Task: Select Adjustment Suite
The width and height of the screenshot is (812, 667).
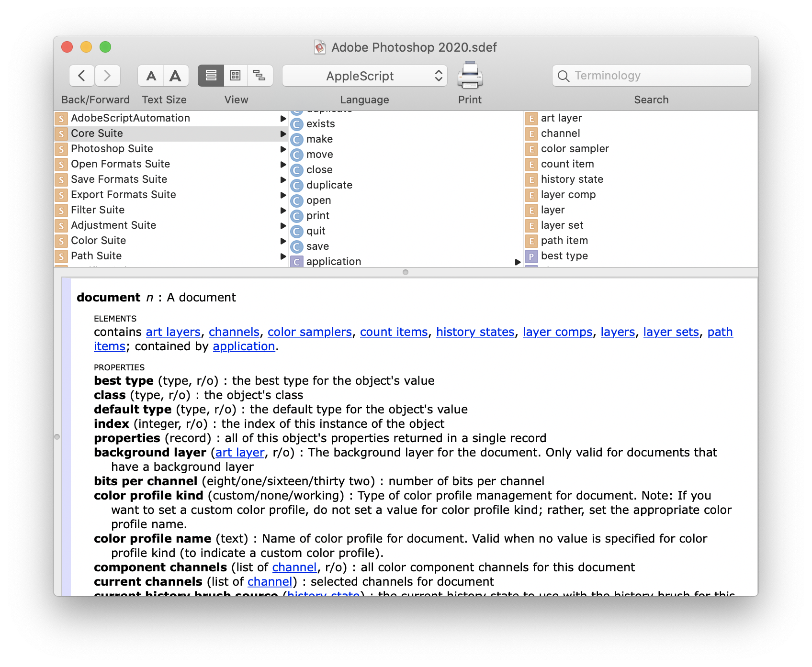Action: coord(171,225)
